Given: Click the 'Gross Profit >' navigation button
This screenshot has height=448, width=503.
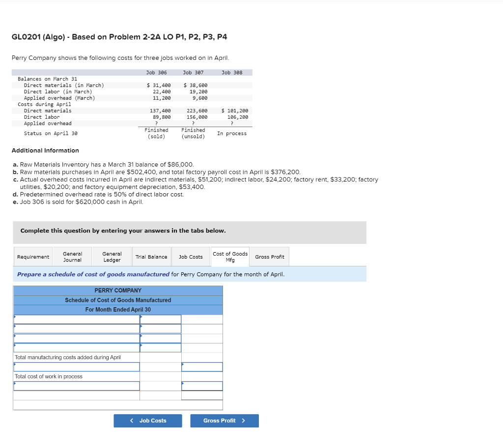Looking at the screenshot, I should pos(224,421).
